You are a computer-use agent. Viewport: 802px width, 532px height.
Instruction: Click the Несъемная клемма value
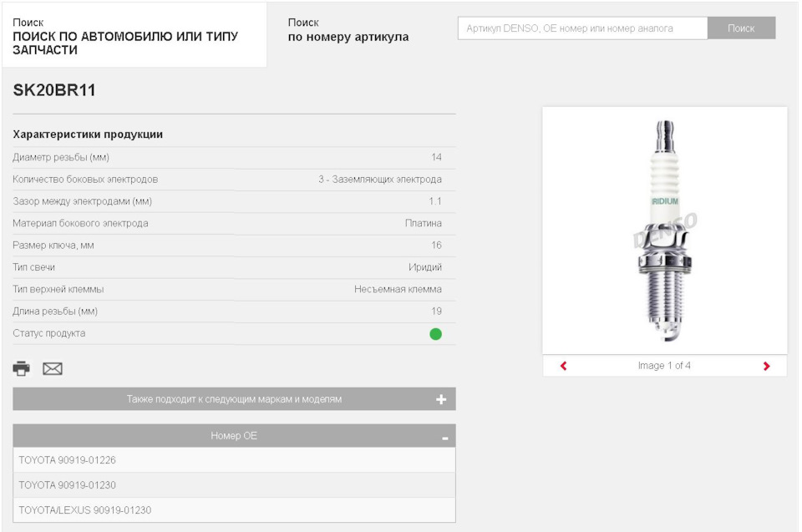(398, 289)
